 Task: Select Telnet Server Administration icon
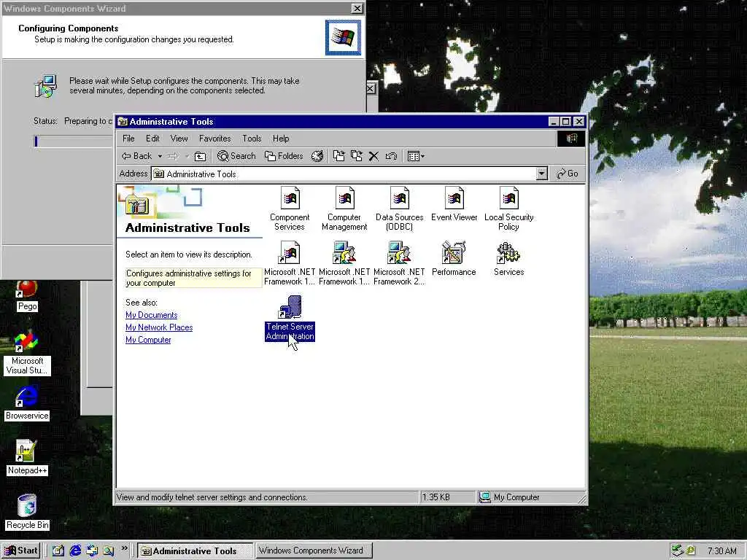coord(290,318)
